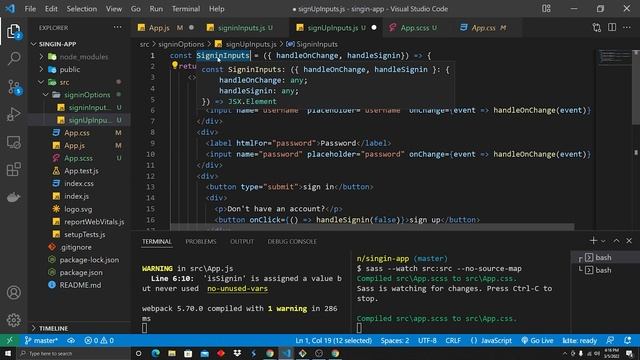Switch to the App.js editor tab

[159, 27]
